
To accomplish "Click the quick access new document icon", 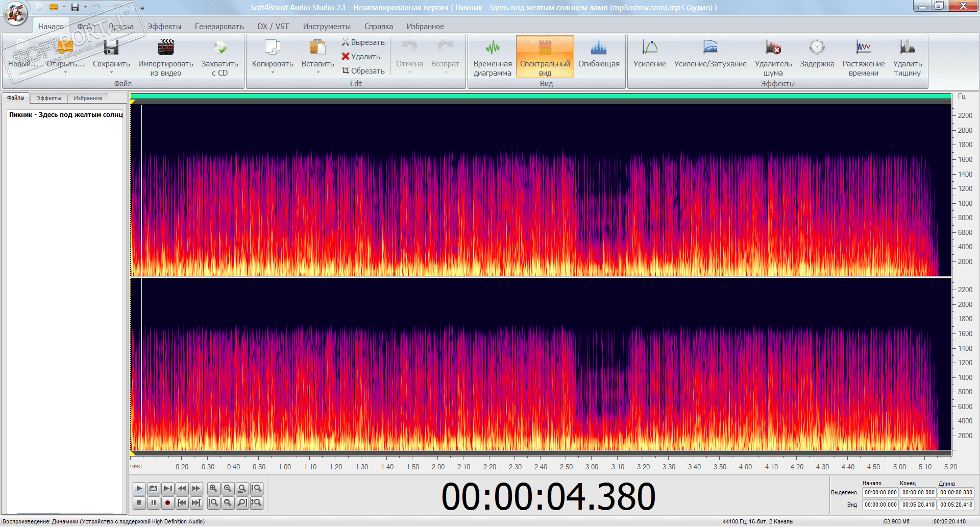I will (x=39, y=7).
